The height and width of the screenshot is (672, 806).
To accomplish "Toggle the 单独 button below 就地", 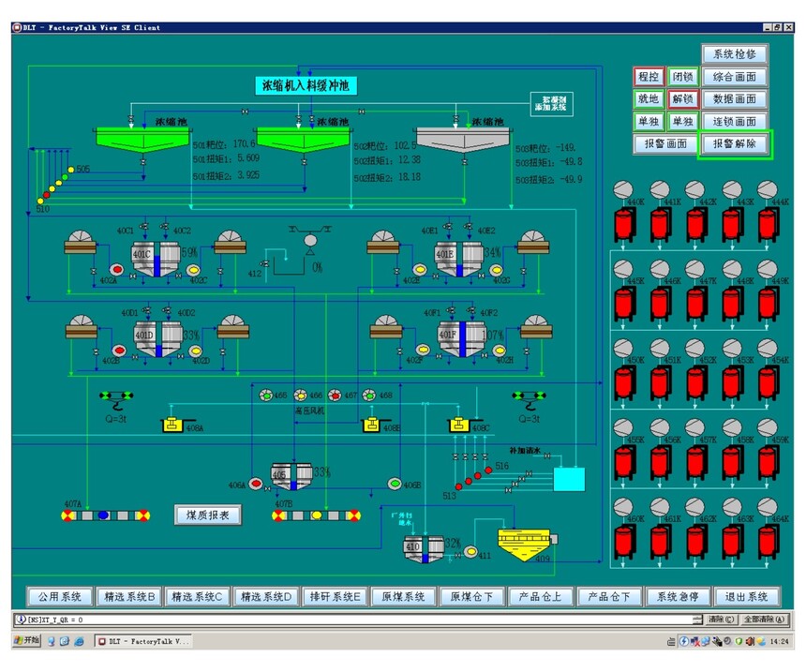I will coord(649,121).
